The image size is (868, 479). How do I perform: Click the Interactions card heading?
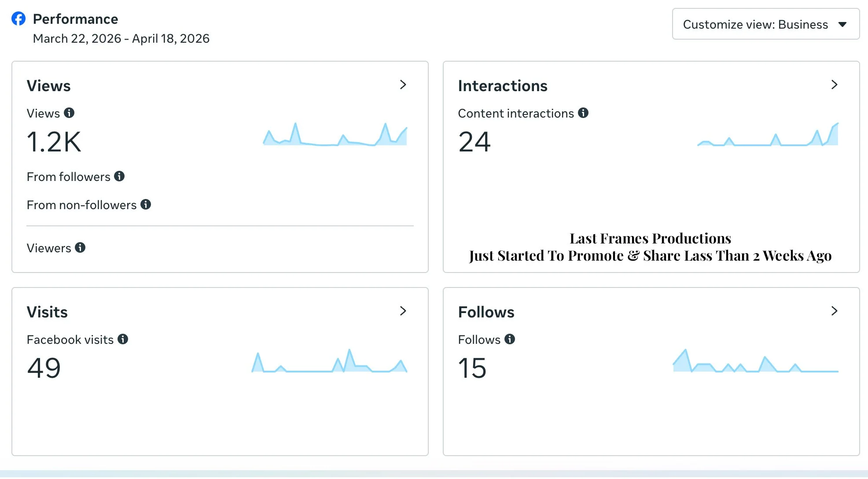(x=503, y=85)
